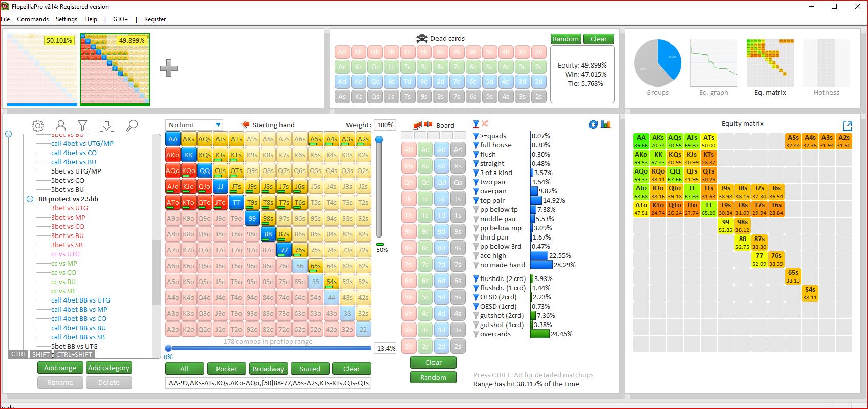Click the Random button under board cards
The image size is (868, 409).
433,377
